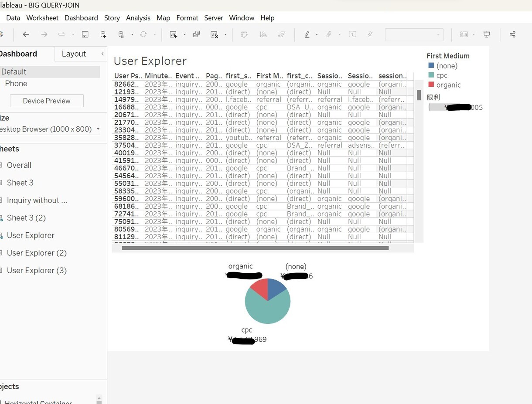Swap rows and columns toolbar icon
The height and width of the screenshot is (404, 532).
pos(245,34)
